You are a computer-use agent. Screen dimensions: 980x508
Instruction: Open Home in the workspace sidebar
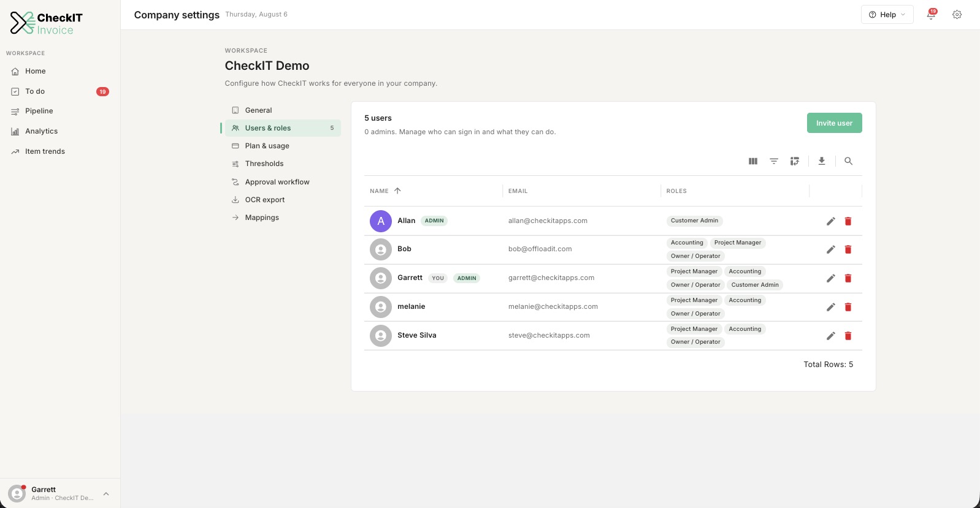[60, 71]
